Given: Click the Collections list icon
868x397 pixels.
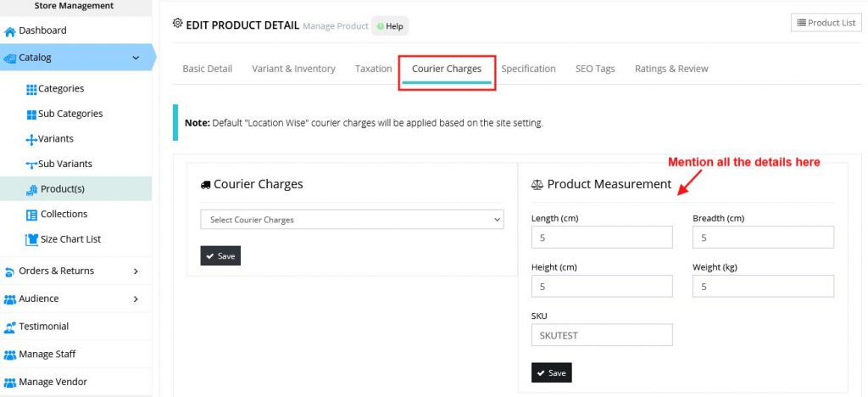Looking at the screenshot, I should point(31,215).
